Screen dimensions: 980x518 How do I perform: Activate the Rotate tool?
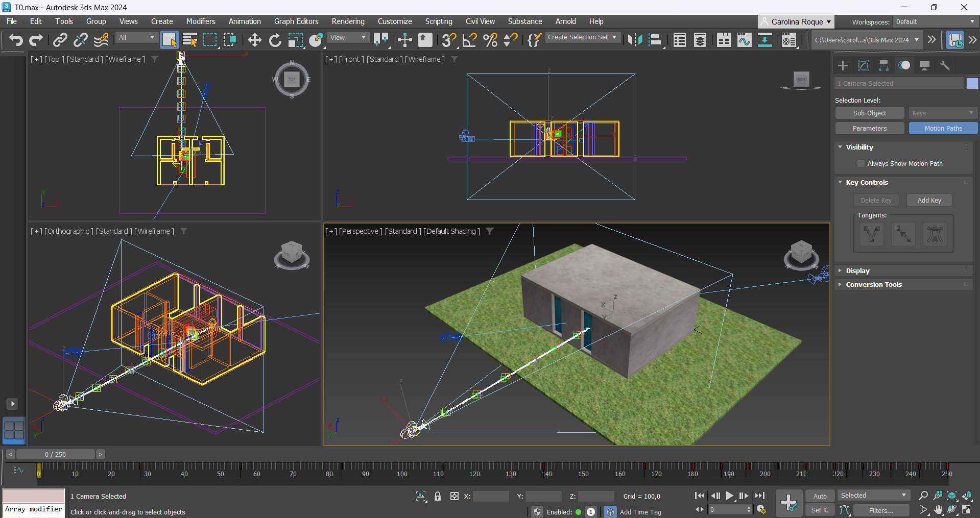[275, 40]
